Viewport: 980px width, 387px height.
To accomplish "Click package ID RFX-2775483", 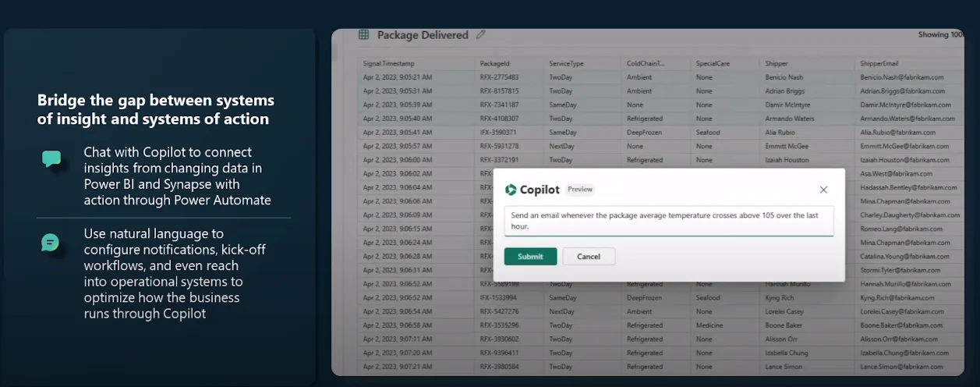I will [499, 77].
